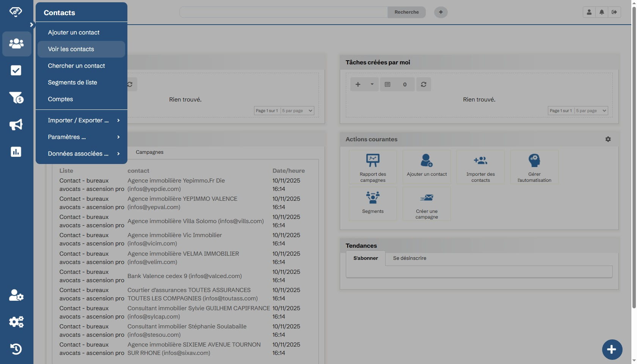Viewport: 637px width, 364px height.
Task: Refresh the Tâches créées par moi list
Action: click(x=424, y=84)
